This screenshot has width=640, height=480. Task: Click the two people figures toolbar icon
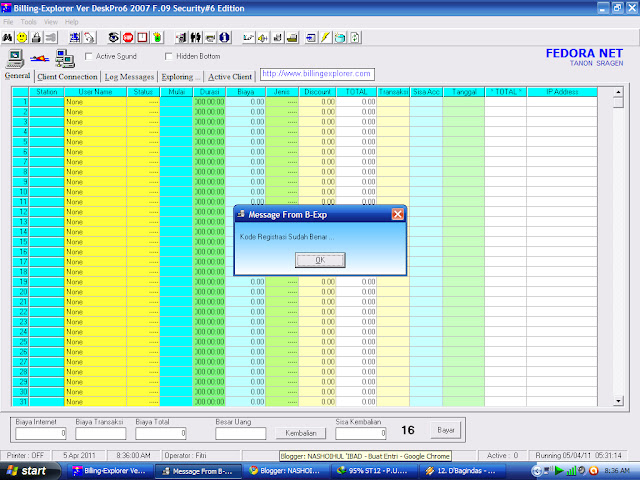[196, 38]
